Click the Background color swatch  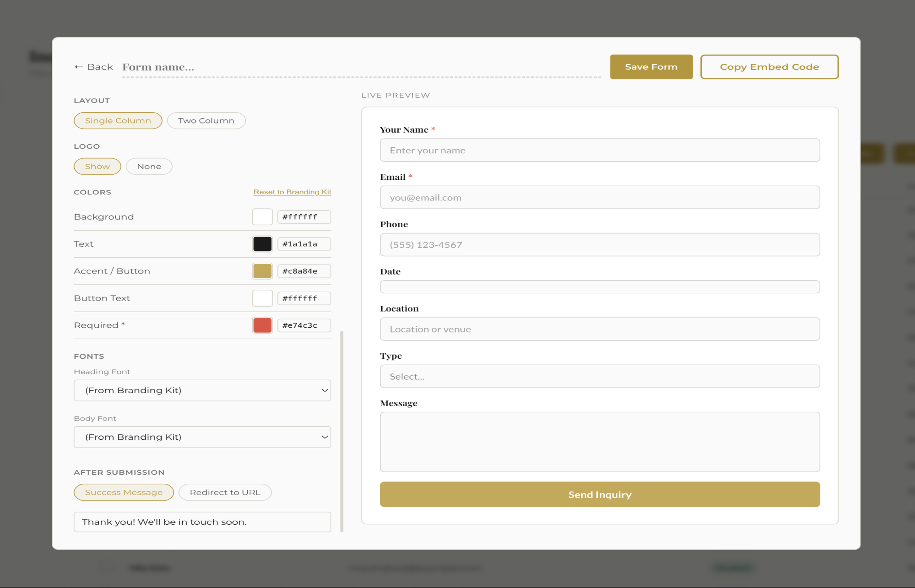click(262, 217)
